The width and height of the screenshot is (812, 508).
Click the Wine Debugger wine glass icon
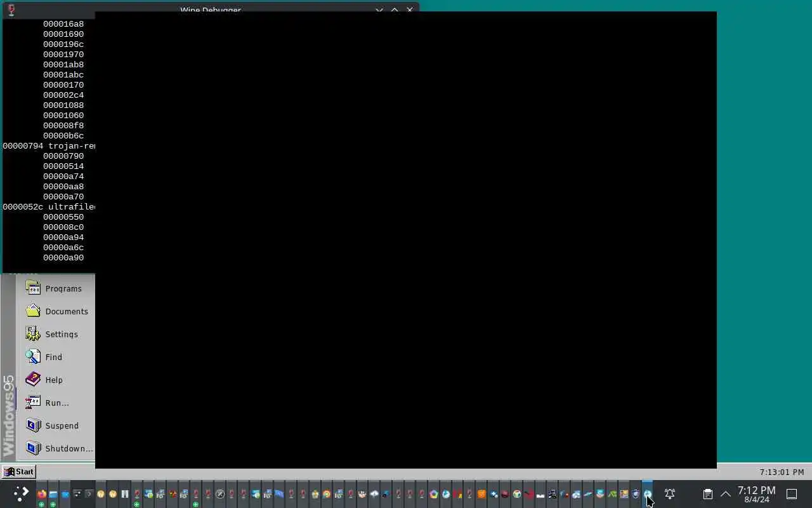click(x=11, y=10)
